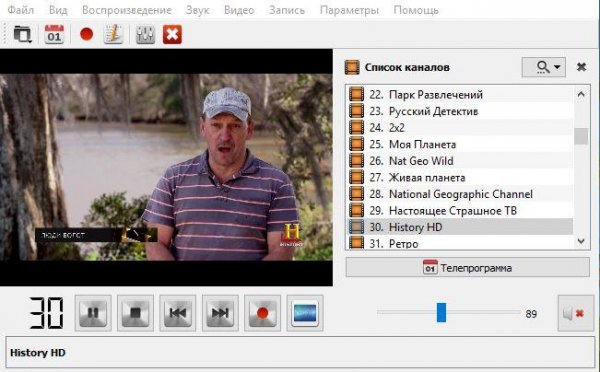The width and height of the screenshot is (600, 372).
Task: Select channel 26. Nat Geo Wild
Action: coord(460,161)
